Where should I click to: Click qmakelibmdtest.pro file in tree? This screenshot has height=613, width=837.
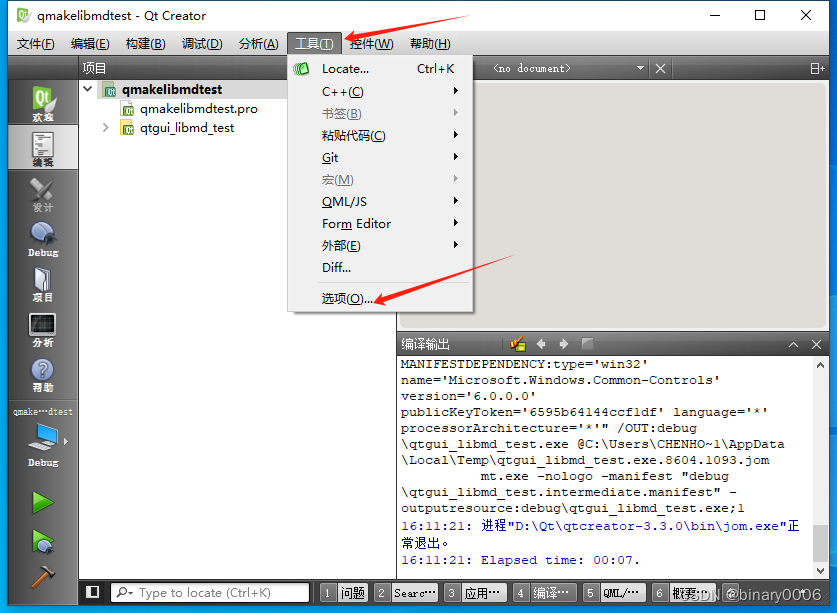click(x=199, y=109)
